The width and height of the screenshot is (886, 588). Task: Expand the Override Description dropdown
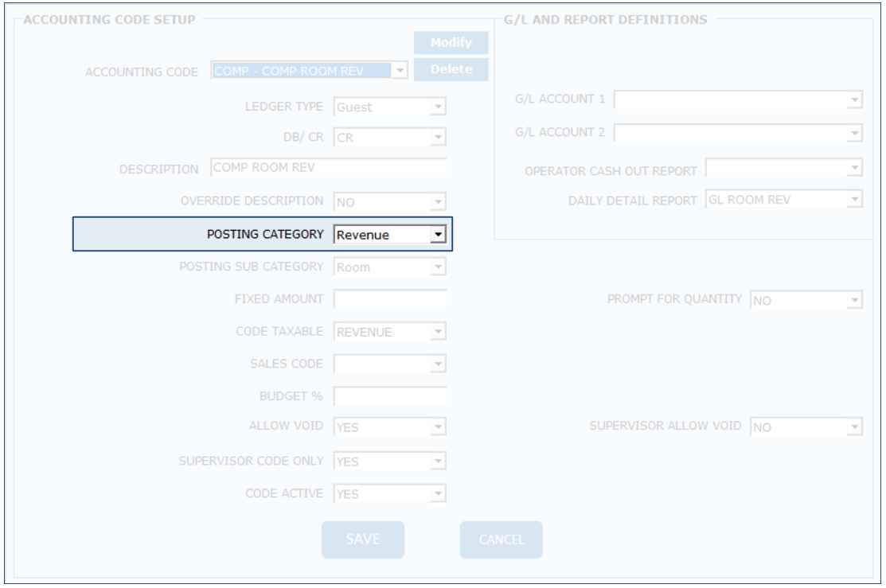pyautogui.click(x=437, y=202)
